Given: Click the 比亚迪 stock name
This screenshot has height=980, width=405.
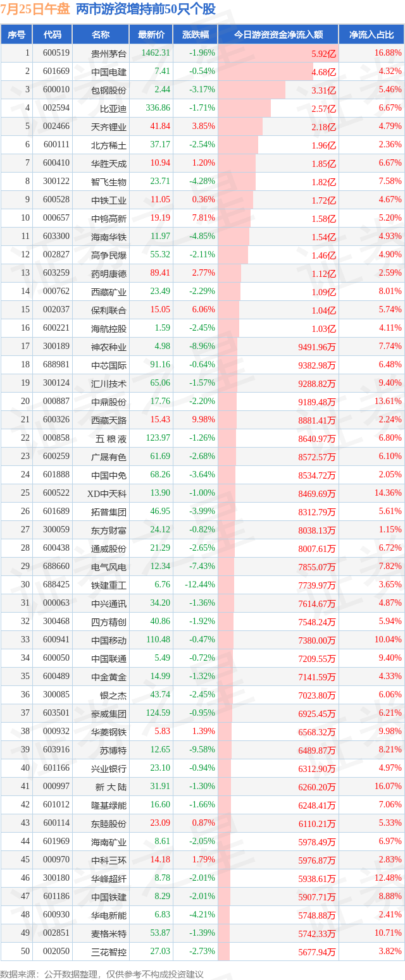Looking at the screenshot, I should pyautogui.click(x=113, y=108).
